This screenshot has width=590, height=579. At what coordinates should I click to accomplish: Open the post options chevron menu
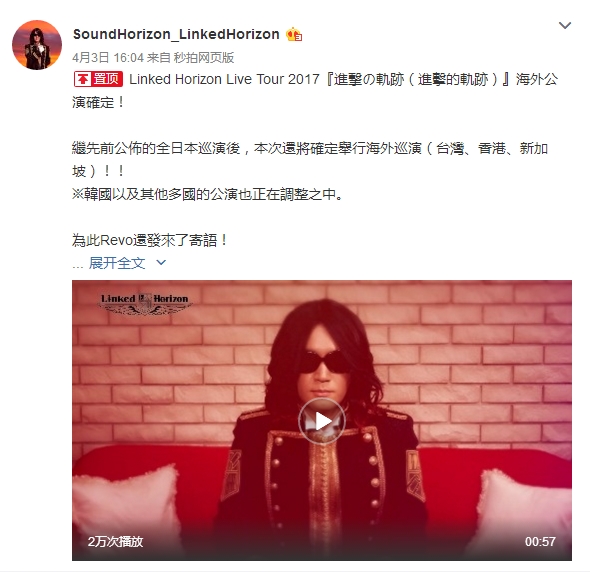pyautogui.click(x=565, y=26)
